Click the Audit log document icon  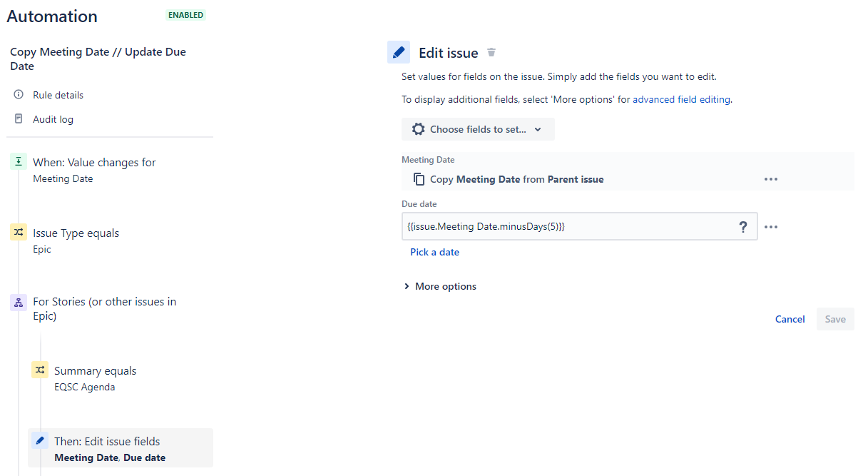point(19,118)
